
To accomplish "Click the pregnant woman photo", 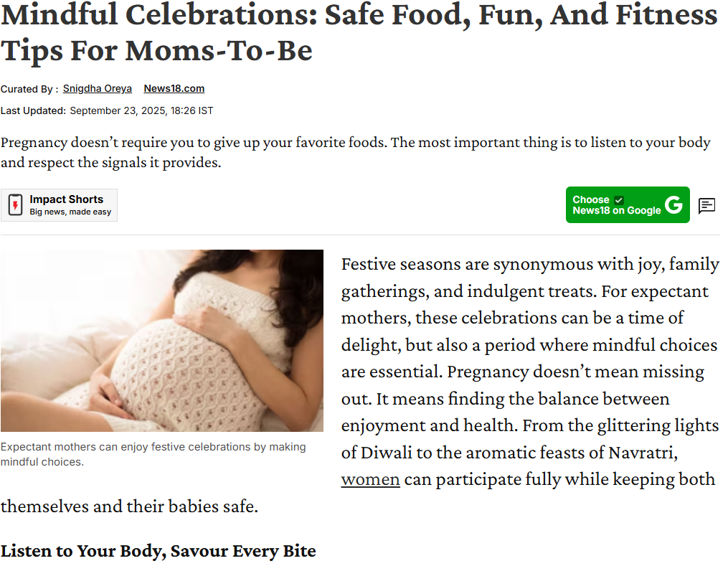I will coord(161,340).
